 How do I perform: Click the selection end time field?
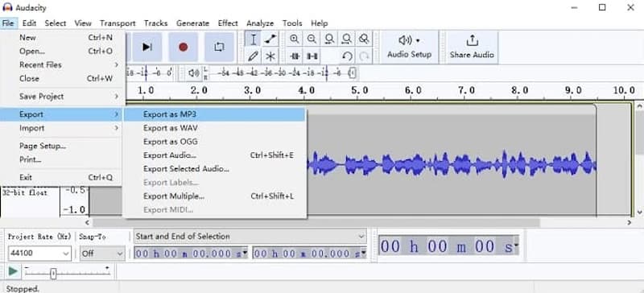pos(307,253)
